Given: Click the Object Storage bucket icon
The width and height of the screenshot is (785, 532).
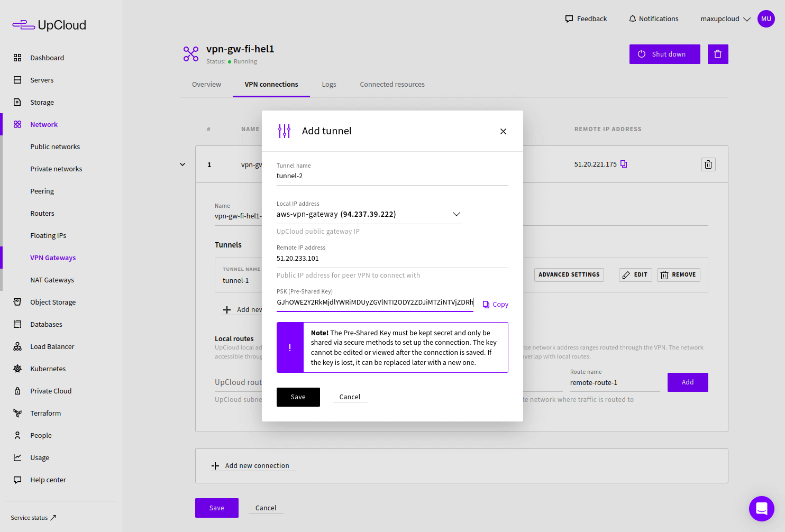Looking at the screenshot, I should click(x=17, y=302).
